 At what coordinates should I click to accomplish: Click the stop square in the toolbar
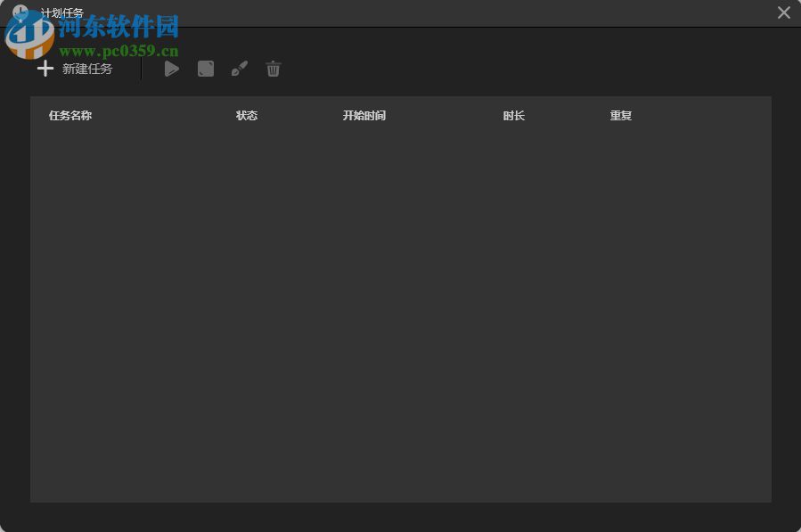click(205, 69)
